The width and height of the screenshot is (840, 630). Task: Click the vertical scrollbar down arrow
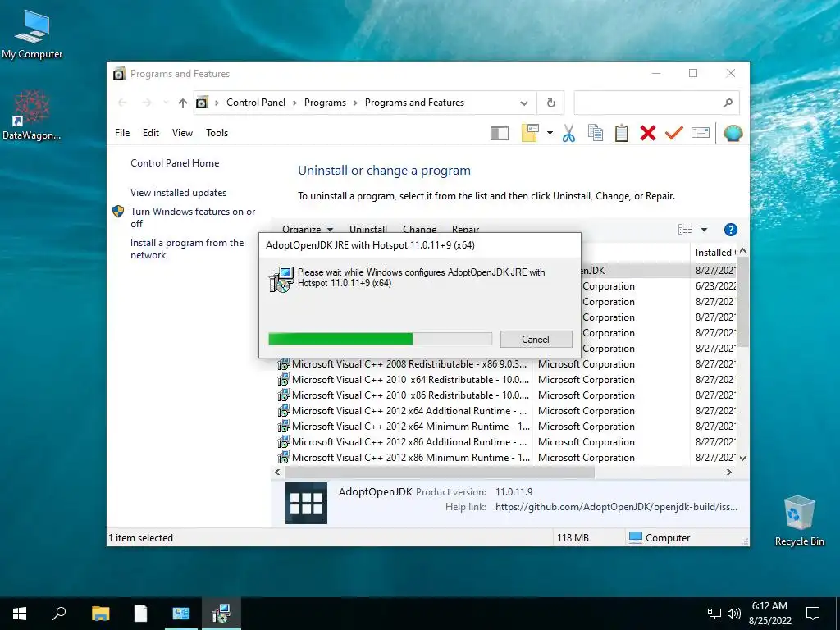(742, 458)
